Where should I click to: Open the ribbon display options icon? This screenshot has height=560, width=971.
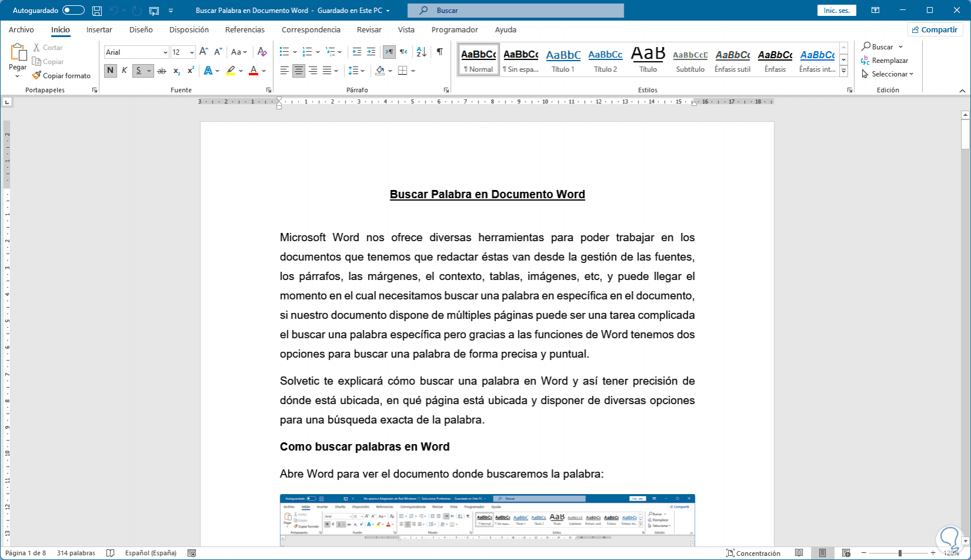coord(876,11)
